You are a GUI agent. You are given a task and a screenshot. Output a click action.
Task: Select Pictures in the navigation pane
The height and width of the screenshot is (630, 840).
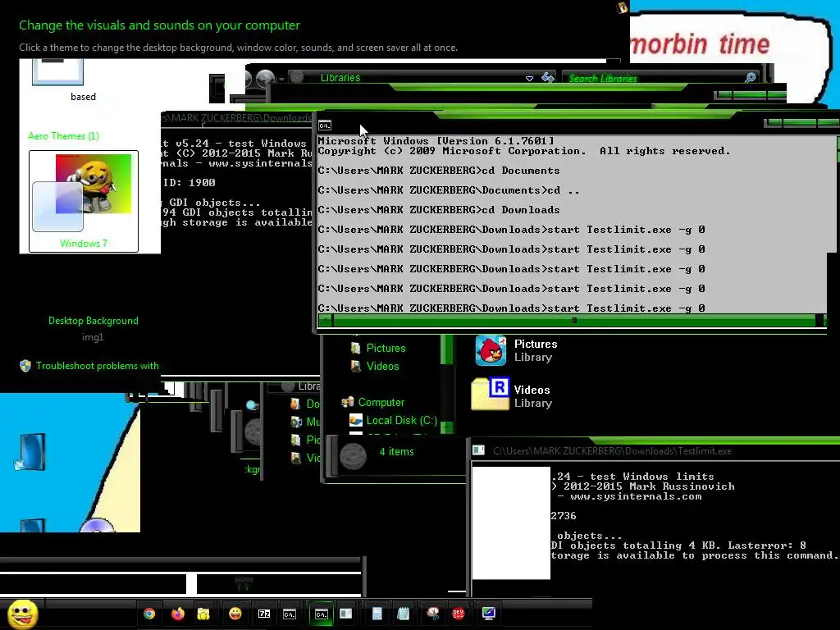(386, 348)
